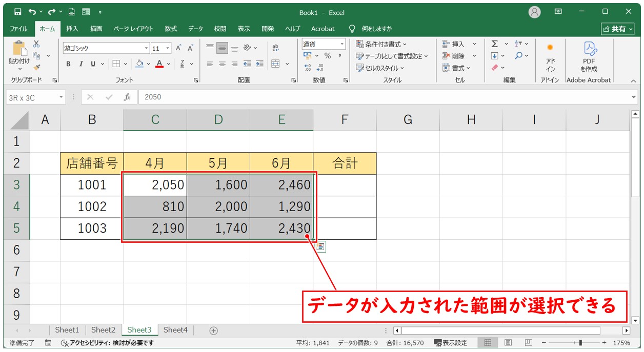This screenshot has width=644, height=352.
Task: Toggle wrap text button
Action: coord(275,48)
